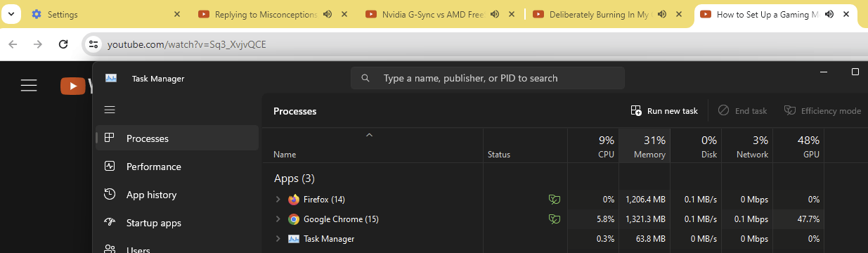The width and height of the screenshot is (868, 253).
Task: Click the End task button
Action: (743, 111)
